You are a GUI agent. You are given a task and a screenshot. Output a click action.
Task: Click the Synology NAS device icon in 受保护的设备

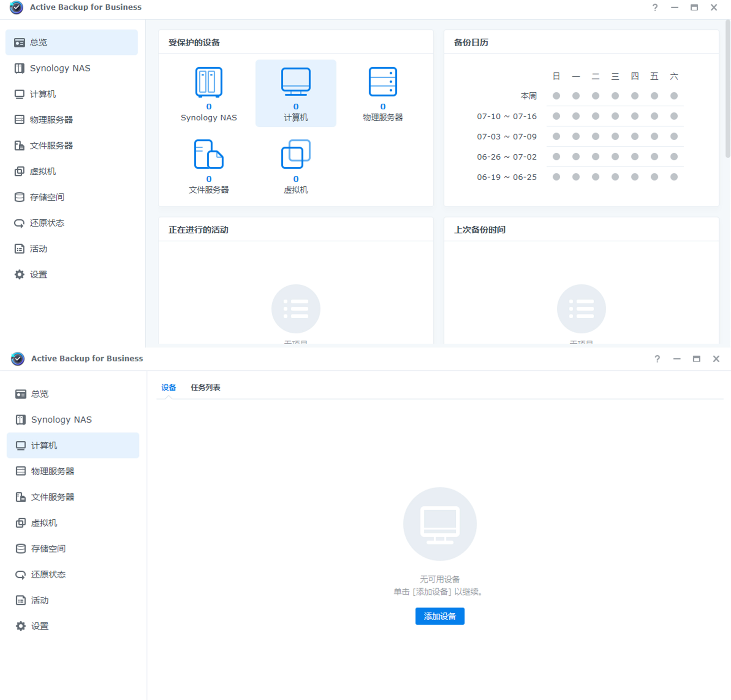coord(208,82)
